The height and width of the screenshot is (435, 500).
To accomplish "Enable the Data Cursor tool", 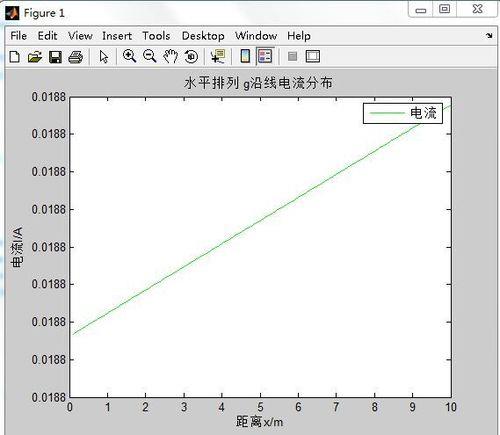I will click(x=218, y=56).
